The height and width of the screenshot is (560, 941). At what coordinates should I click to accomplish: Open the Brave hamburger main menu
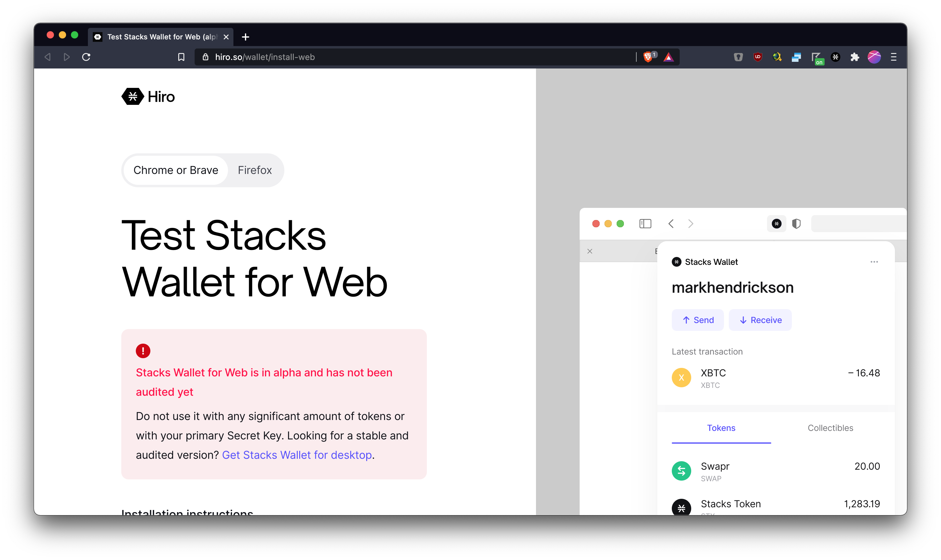tap(893, 57)
